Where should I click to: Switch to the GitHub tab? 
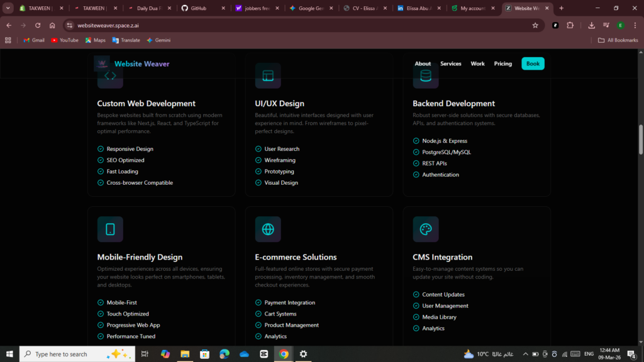click(204, 8)
